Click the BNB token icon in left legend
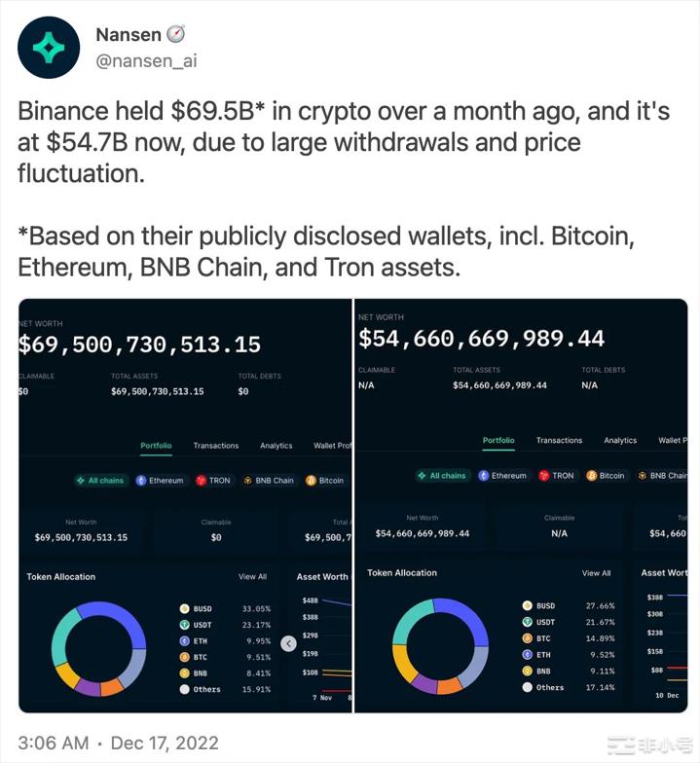The width and height of the screenshot is (700, 763). (183, 672)
